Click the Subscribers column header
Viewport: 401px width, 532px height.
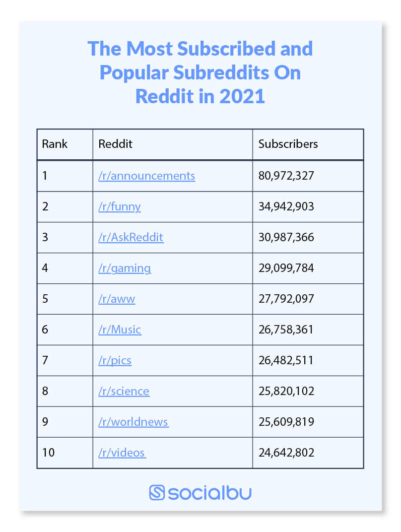pyautogui.click(x=288, y=144)
